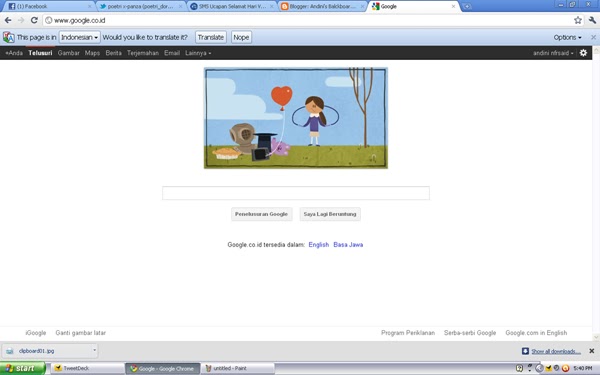Expand the clipboard01.jpg download arrow
Screen dimensions: 600x375
94,350
